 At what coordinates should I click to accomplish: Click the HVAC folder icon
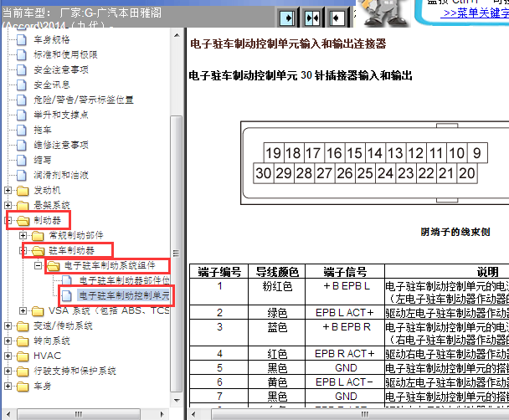[23, 356]
